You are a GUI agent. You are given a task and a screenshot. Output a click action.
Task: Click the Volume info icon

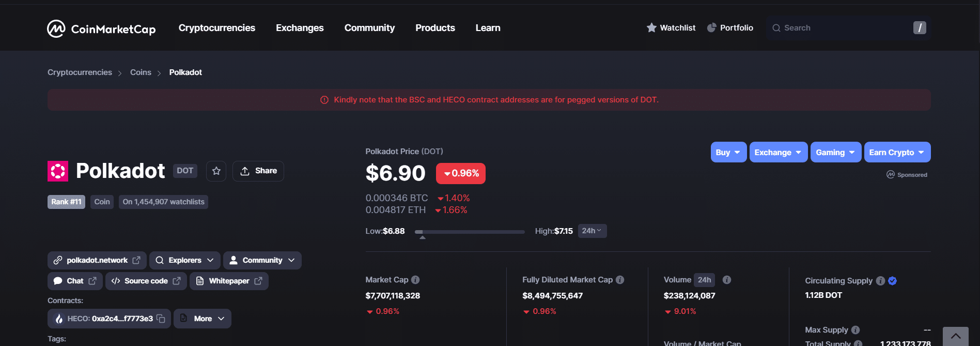[x=727, y=280]
